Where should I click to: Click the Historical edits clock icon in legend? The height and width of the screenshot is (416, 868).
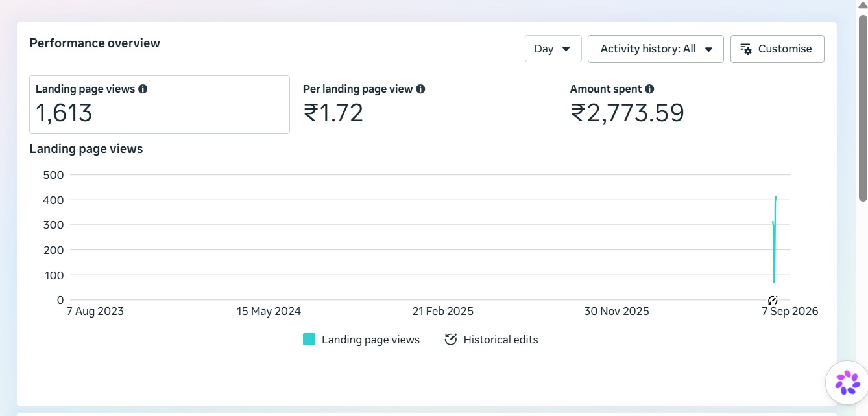451,340
